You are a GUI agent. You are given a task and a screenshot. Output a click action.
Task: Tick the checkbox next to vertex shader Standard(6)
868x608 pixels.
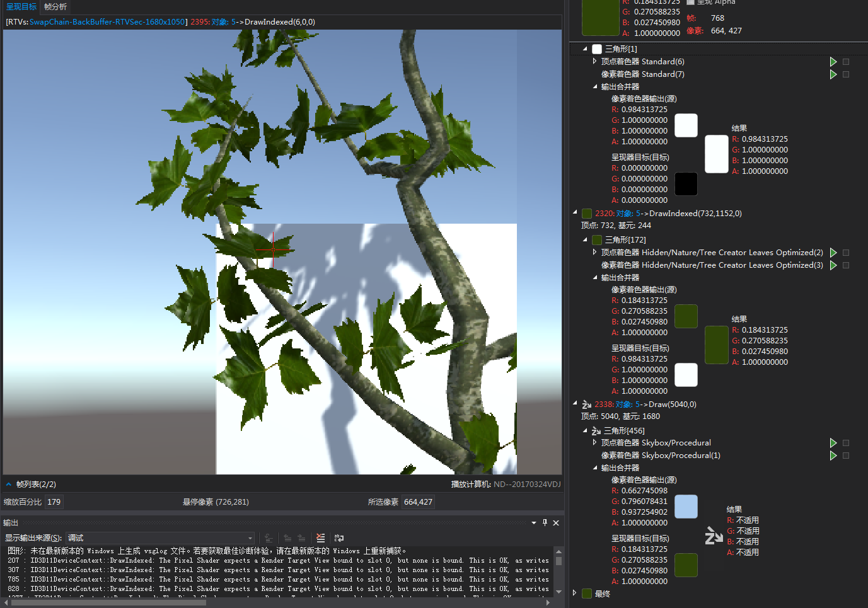pos(846,62)
